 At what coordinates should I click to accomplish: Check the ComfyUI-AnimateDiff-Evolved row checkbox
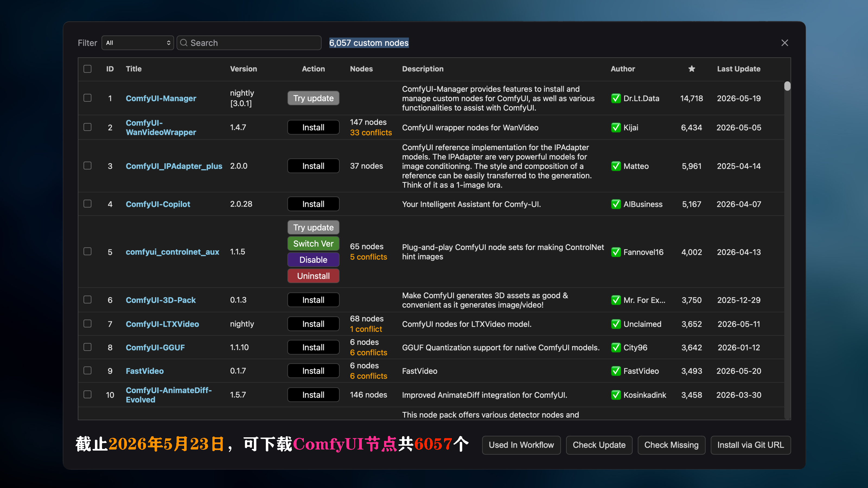[88, 394]
